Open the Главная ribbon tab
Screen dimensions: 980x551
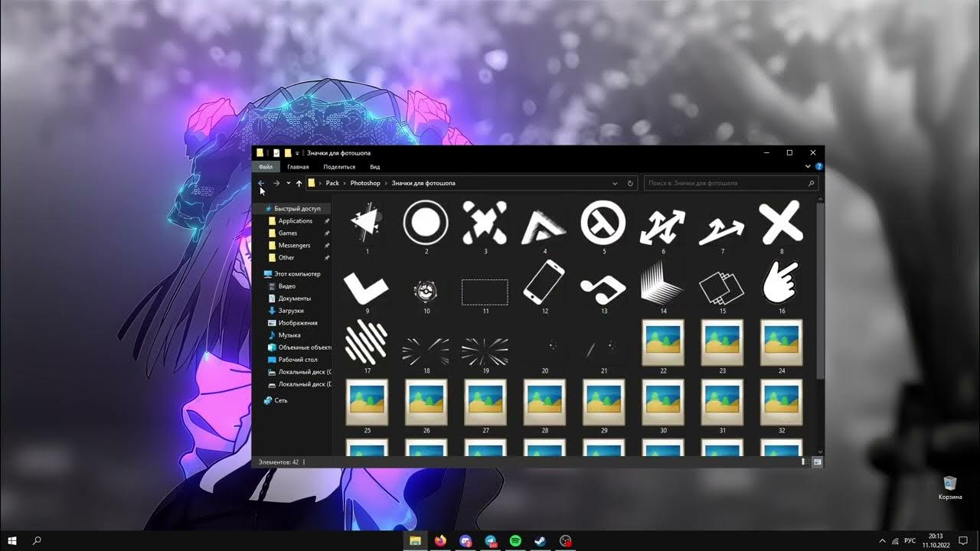click(x=298, y=167)
